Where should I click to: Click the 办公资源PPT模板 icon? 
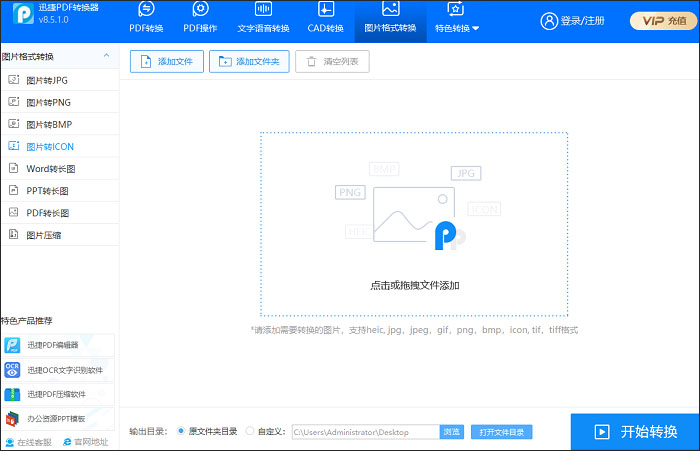coord(12,419)
